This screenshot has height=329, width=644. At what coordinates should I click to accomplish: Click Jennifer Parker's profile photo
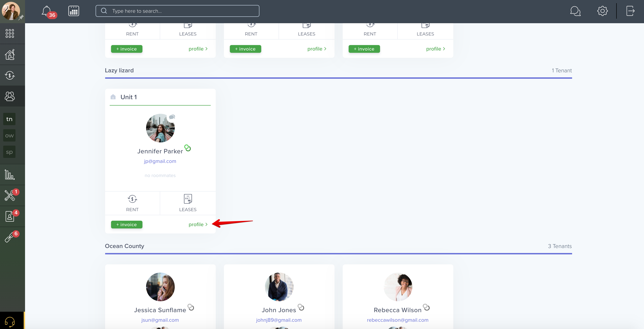160,128
